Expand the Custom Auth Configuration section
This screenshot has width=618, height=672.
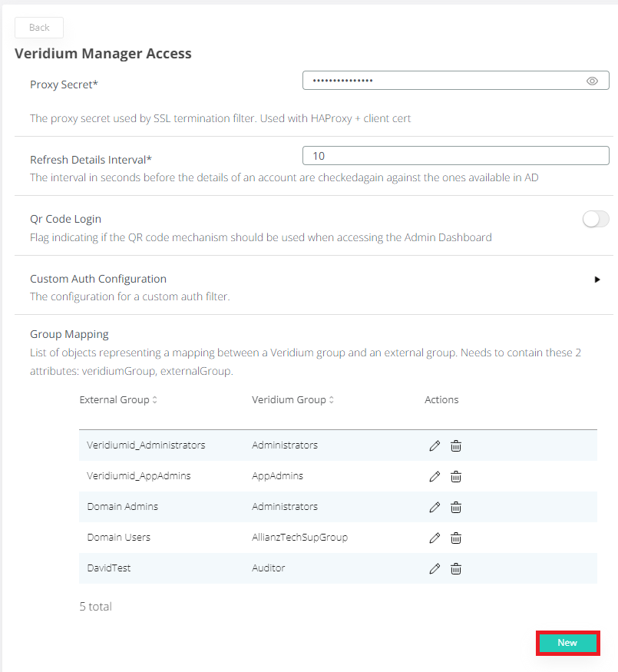(597, 280)
